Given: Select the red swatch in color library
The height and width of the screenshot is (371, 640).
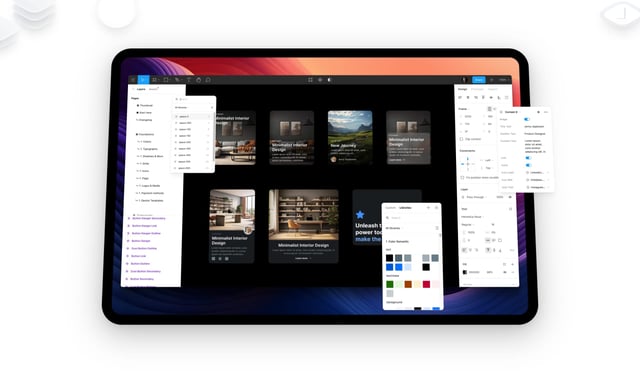Looking at the screenshot, I should click(x=427, y=284).
